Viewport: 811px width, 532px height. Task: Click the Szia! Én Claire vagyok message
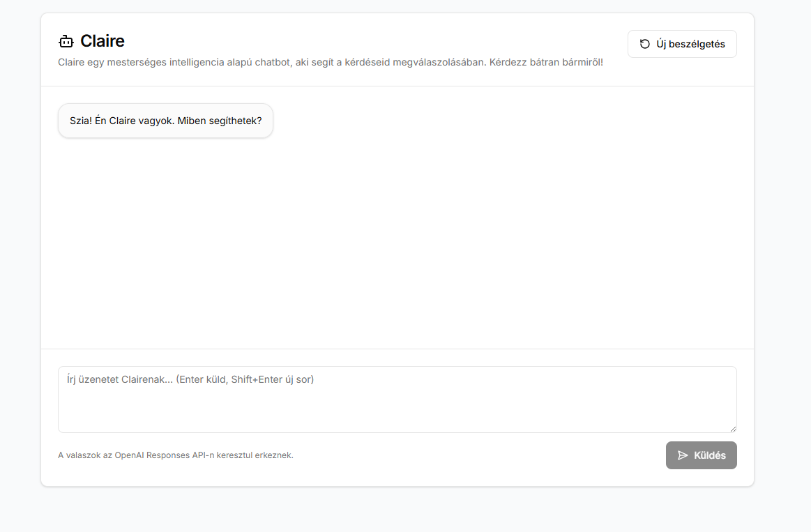165,120
